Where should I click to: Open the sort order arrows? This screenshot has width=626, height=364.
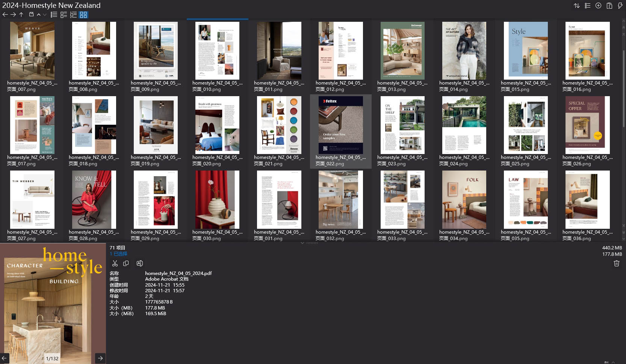pos(577,6)
